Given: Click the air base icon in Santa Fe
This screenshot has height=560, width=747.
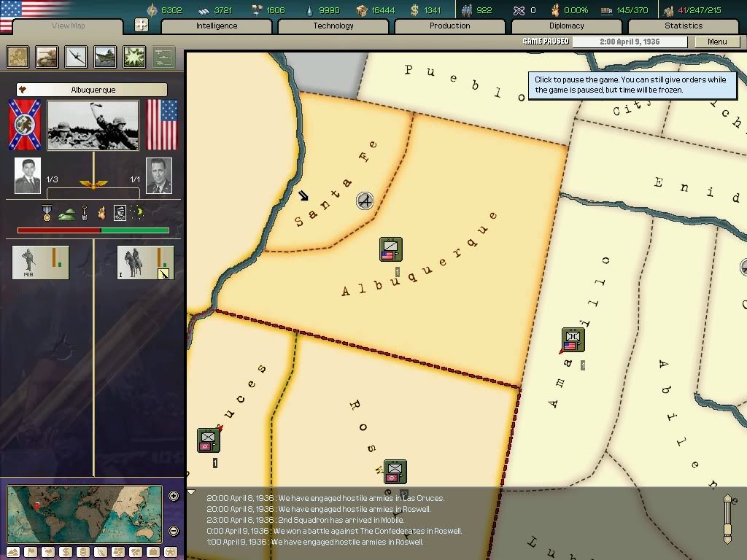Looking at the screenshot, I should tap(365, 201).
